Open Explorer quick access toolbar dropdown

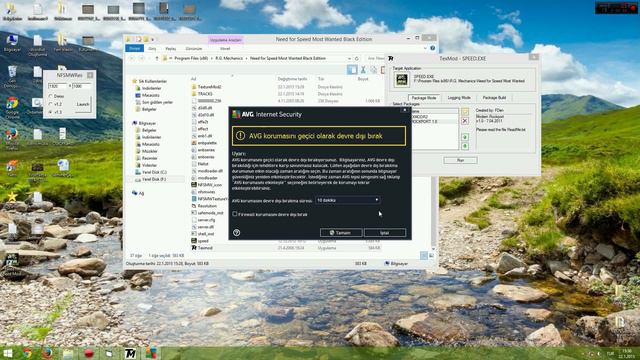click(x=153, y=40)
